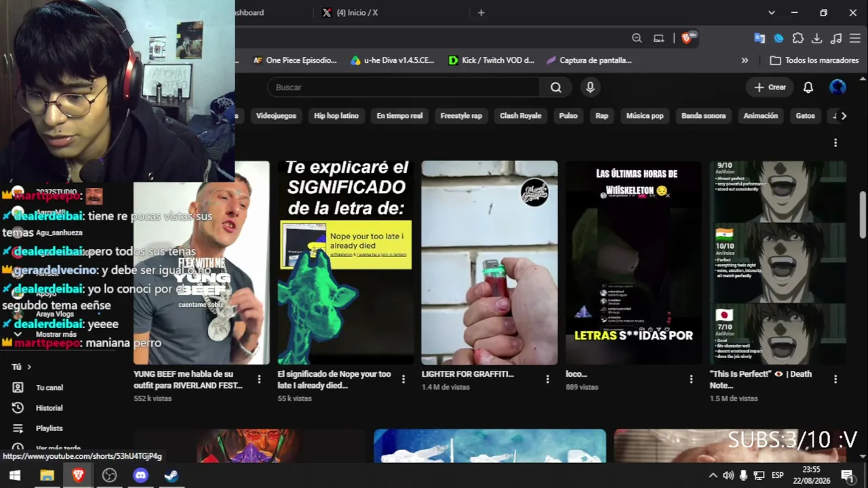This screenshot has height=488, width=868.
Task: Select the 'Música pop' chip
Action: tap(645, 116)
